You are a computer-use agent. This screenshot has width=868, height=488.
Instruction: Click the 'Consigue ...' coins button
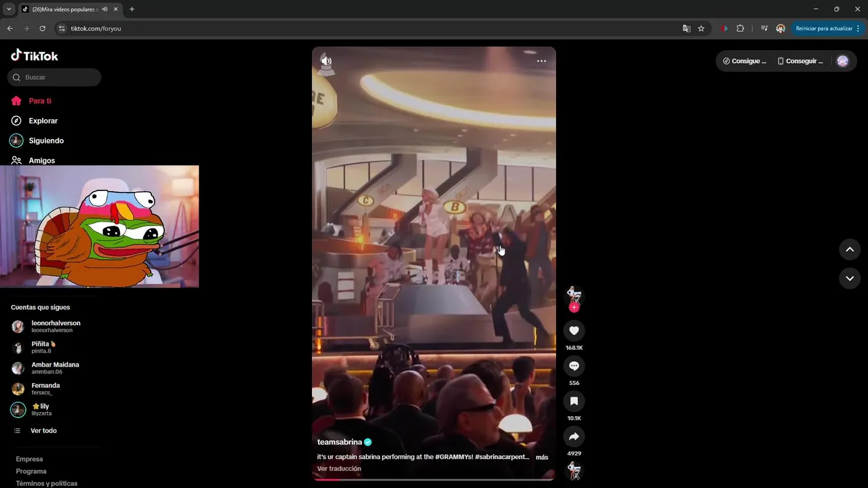(745, 61)
